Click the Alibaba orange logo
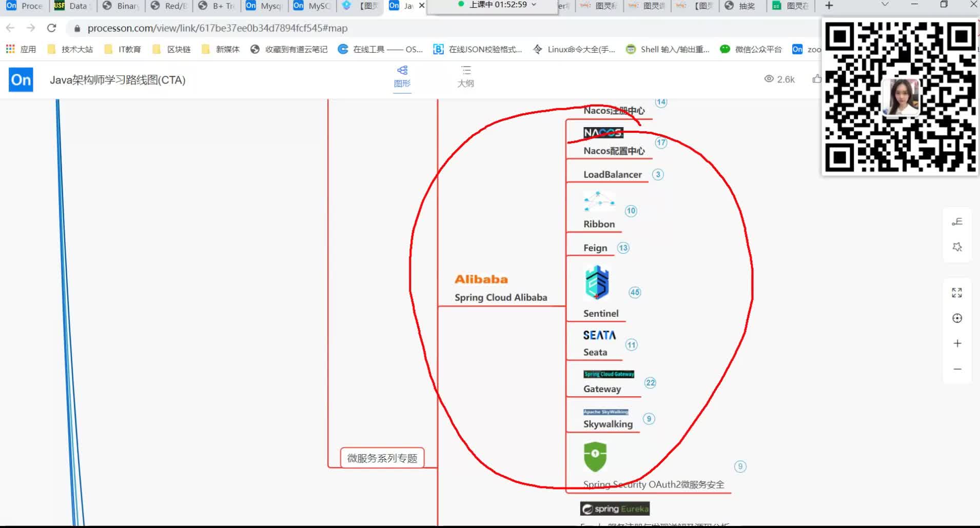This screenshot has height=528, width=980. [481, 279]
